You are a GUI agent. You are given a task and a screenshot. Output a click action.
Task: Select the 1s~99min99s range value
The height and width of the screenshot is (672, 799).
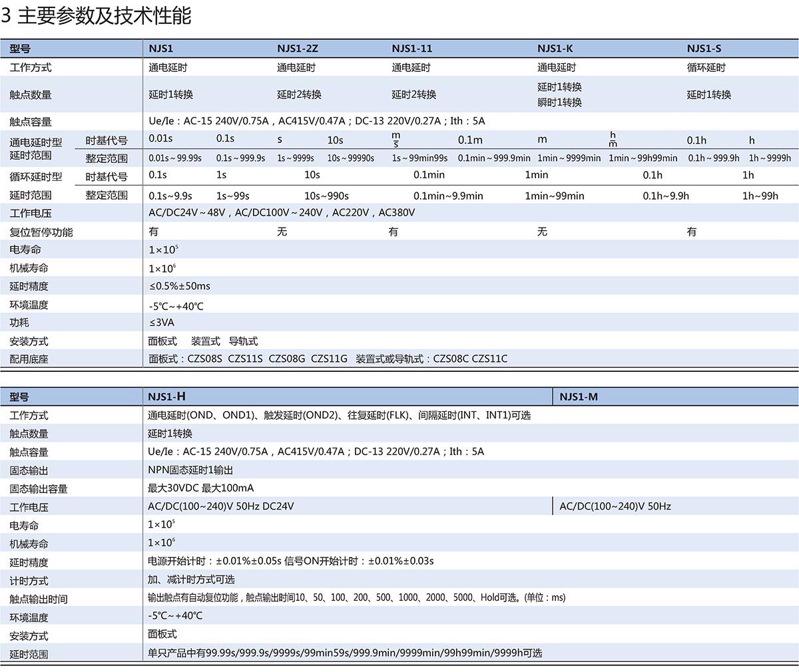(419, 158)
